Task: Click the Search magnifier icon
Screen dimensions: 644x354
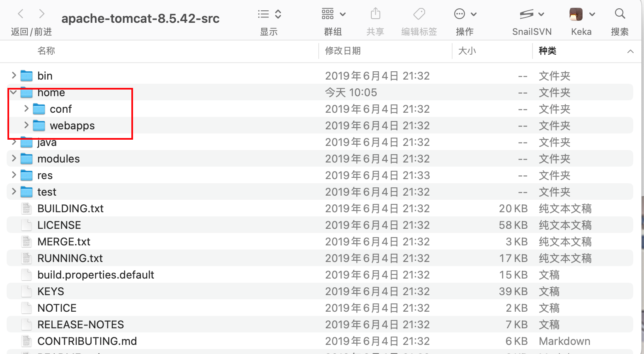Action: [x=620, y=14]
